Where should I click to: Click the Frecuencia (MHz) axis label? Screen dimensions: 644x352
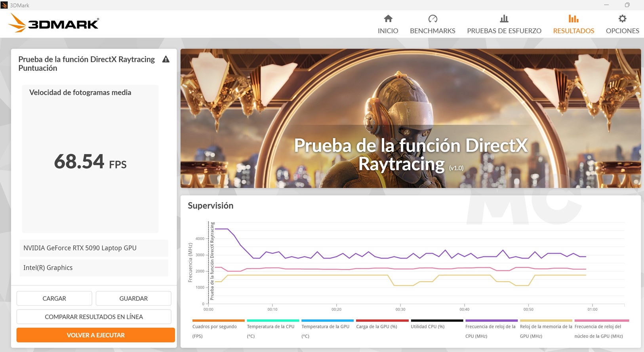coord(191,263)
